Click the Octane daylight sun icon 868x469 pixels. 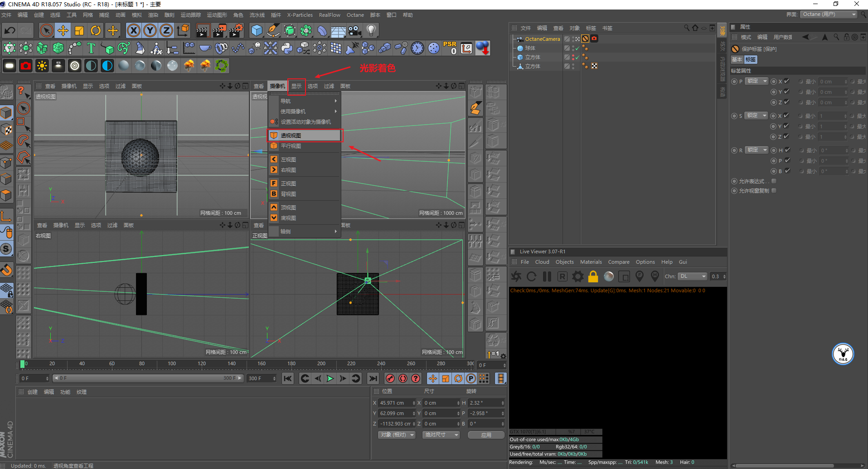point(42,66)
